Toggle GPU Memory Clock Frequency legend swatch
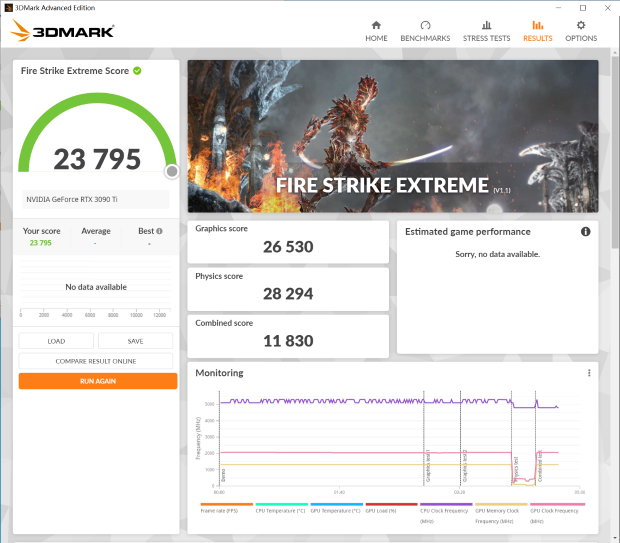620x543 pixels. tap(501, 504)
